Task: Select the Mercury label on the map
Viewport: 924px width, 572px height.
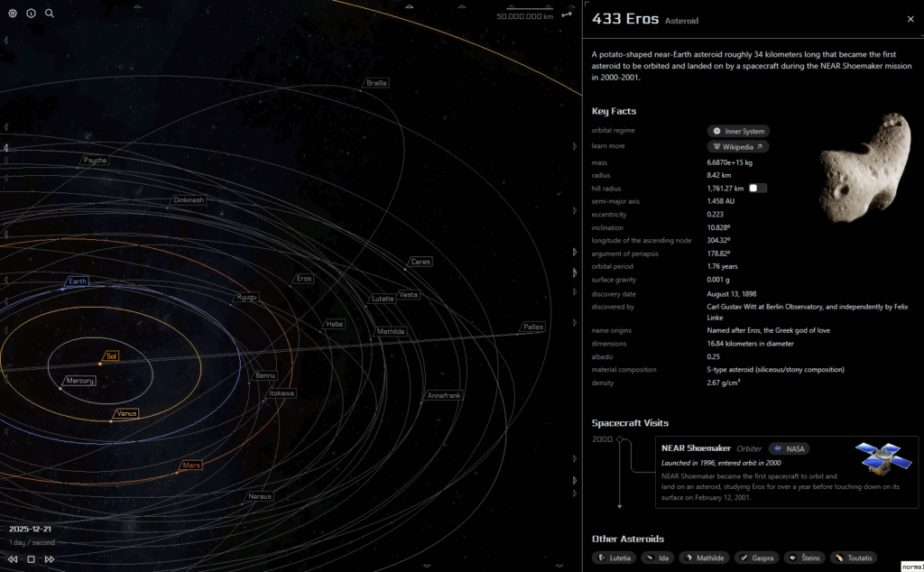Action: (79, 381)
